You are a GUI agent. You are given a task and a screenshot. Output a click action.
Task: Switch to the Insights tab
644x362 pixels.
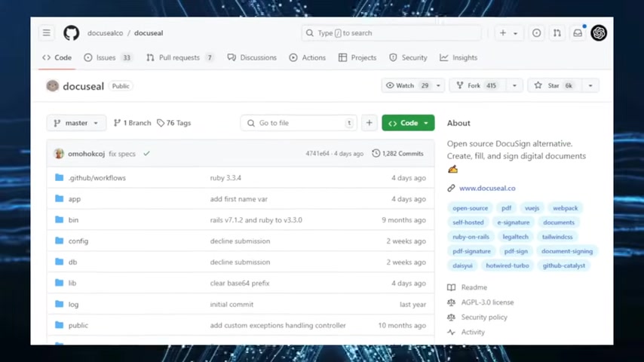pos(458,57)
